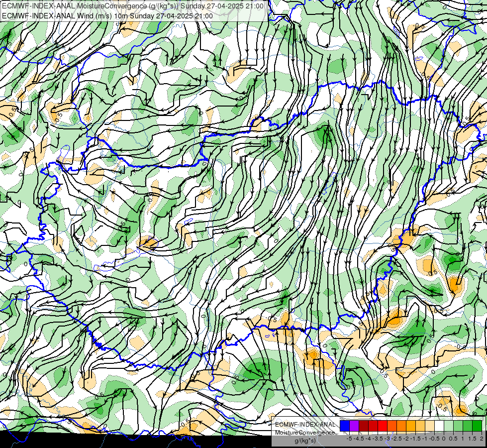This screenshot has width=487, height=448.
Task: Click the legend unit g/(kg*s)
Action: [305, 441]
